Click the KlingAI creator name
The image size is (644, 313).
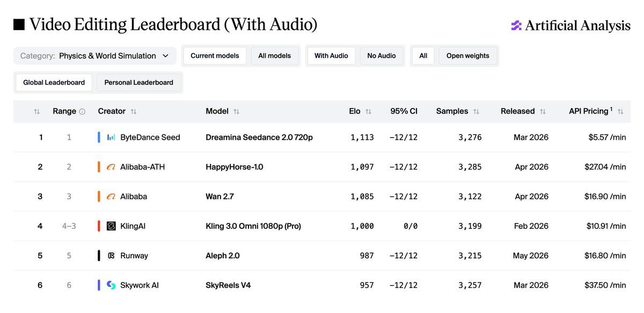pyautogui.click(x=133, y=226)
